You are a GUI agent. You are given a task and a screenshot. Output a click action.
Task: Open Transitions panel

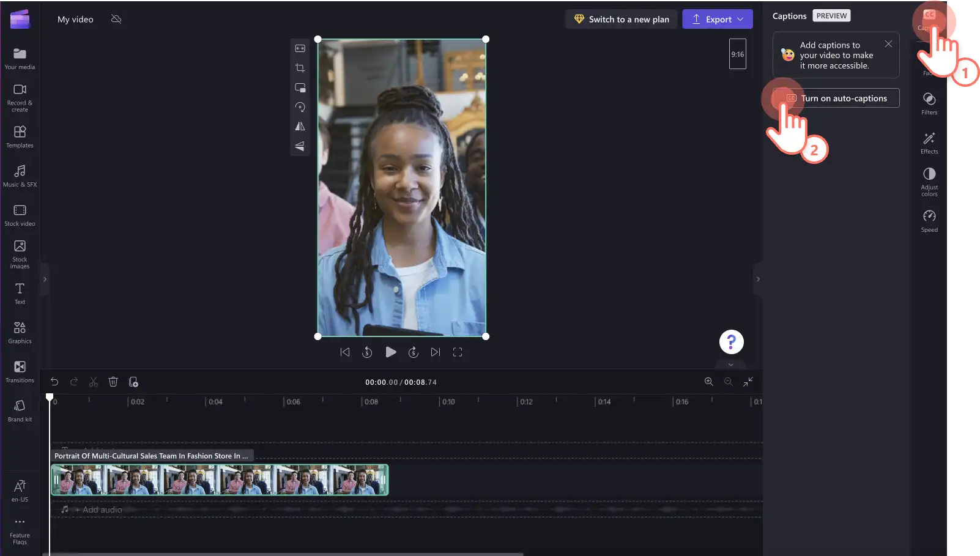[20, 372]
